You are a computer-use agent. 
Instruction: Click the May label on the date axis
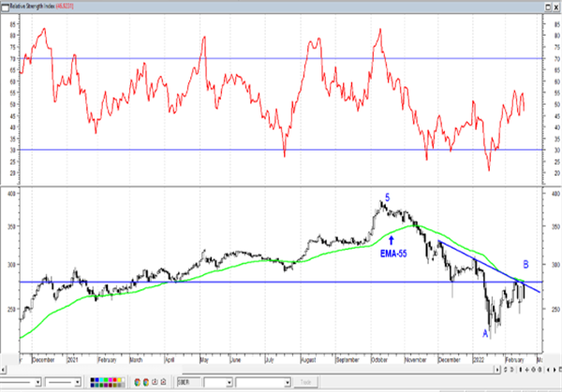204,360
